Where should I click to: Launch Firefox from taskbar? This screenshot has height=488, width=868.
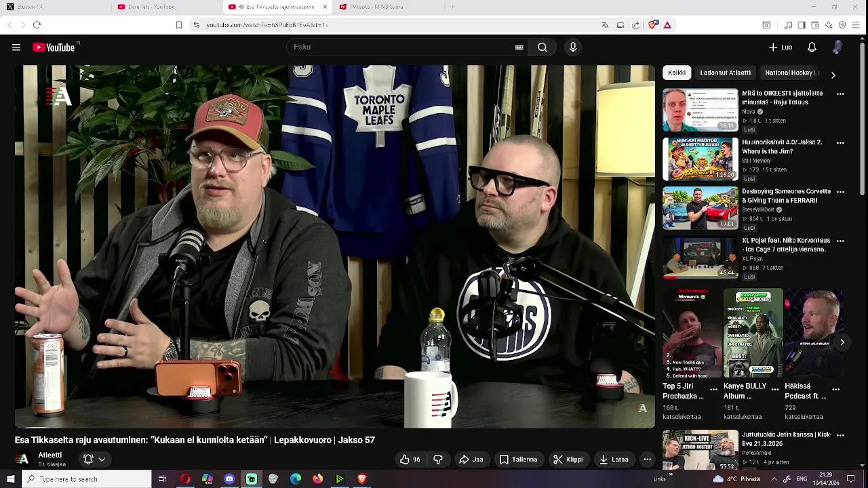(x=317, y=479)
